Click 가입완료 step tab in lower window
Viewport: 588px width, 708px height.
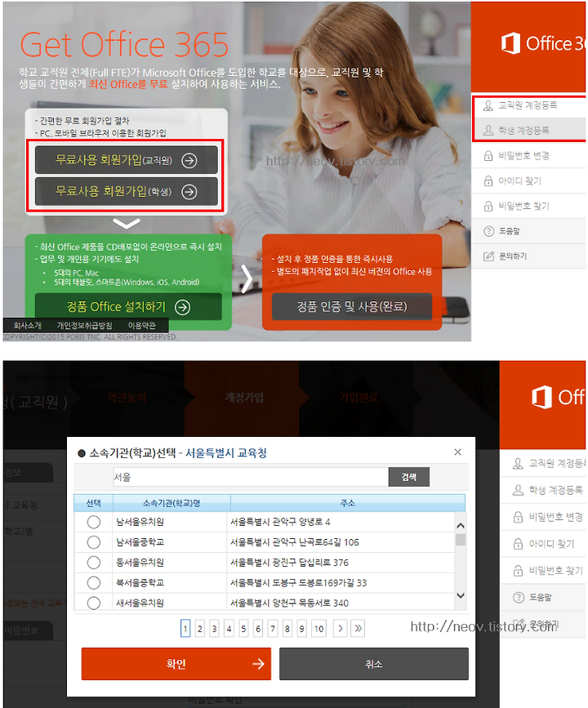tap(359, 398)
